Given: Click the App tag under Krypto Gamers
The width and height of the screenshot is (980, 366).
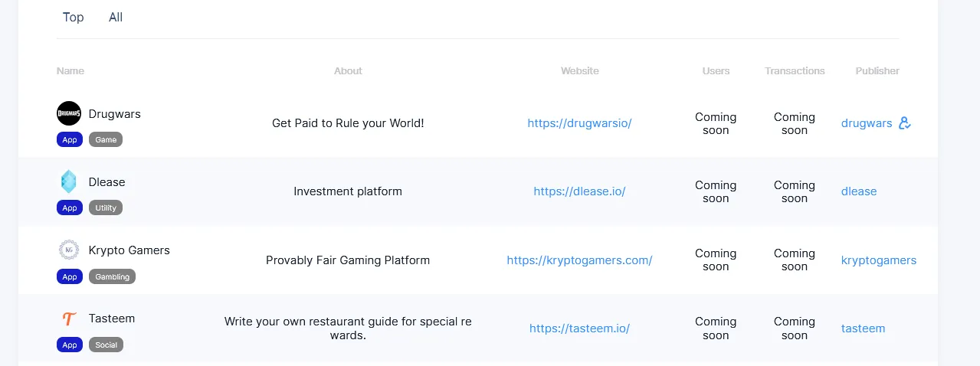Looking at the screenshot, I should [70, 276].
